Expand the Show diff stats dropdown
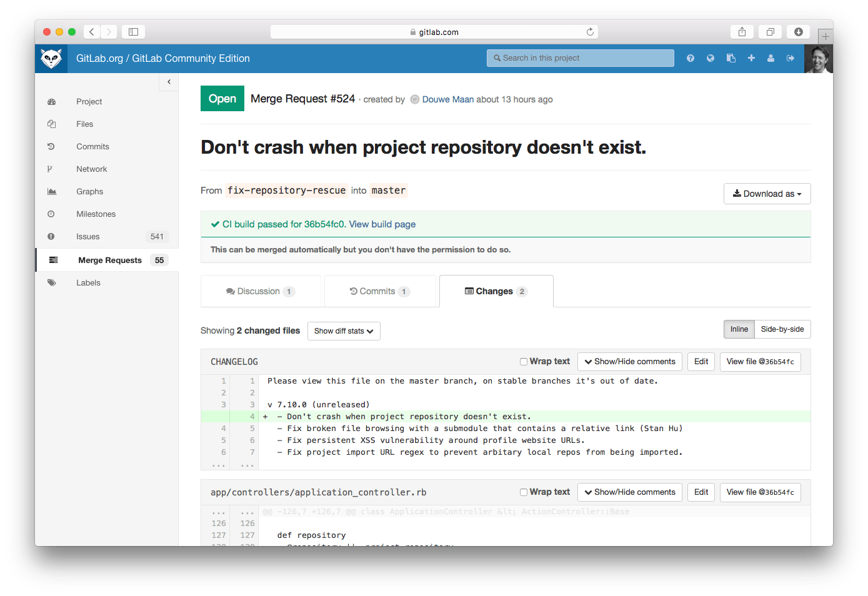The width and height of the screenshot is (868, 596). click(344, 331)
